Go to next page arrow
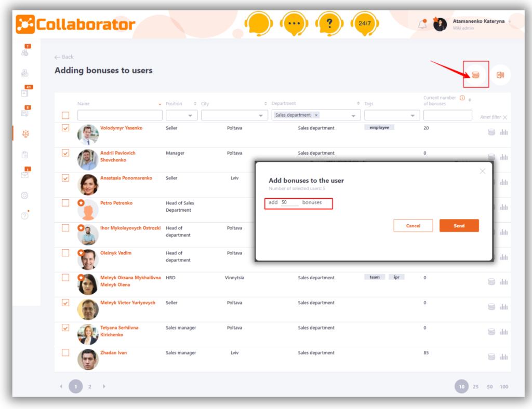Screen dimensions: 532x409 [104, 386]
